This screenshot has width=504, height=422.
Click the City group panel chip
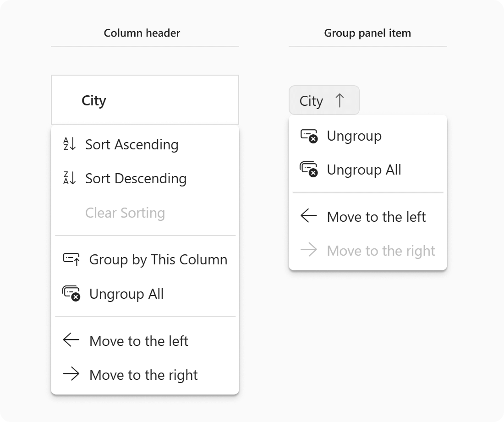(x=324, y=100)
